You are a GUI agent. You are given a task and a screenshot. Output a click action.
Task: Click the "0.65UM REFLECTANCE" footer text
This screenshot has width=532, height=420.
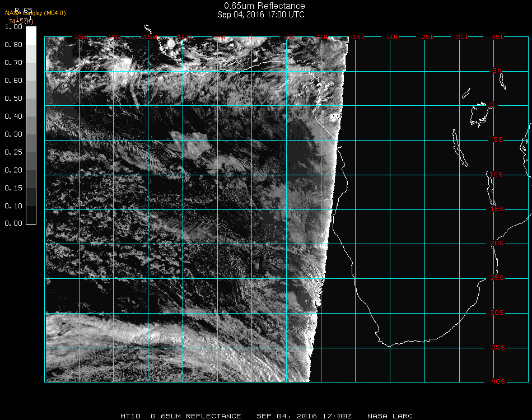(x=196, y=416)
